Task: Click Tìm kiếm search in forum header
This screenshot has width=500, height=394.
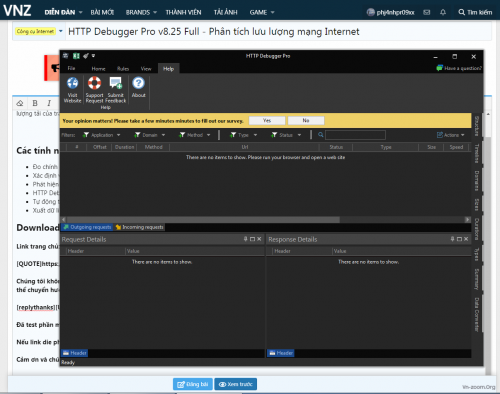Action: (x=475, y=12)
